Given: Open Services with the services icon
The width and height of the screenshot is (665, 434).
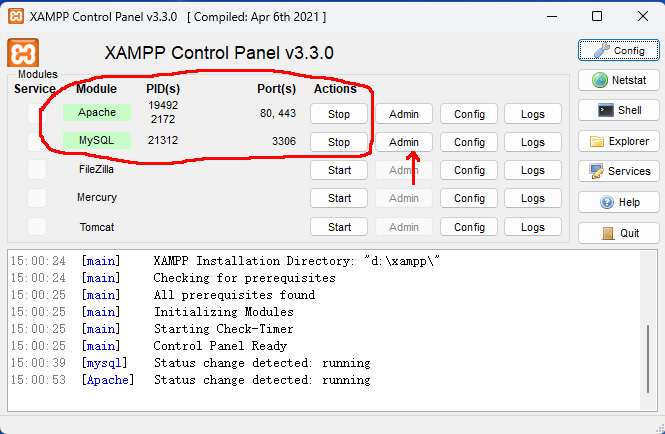Looking at the screenshot, I should click(617, 171).
